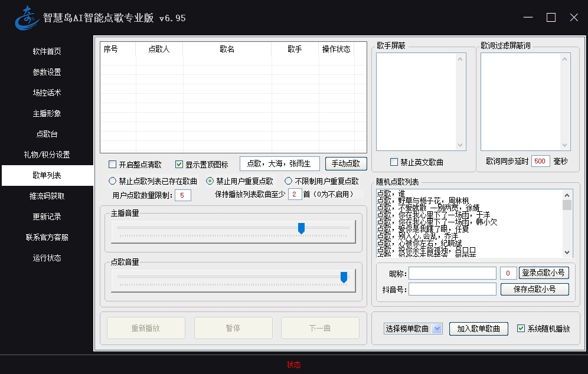Click the 智慧岛 app logo icon
This screenshot has width=588, height=374.
(x=25, y=17)
